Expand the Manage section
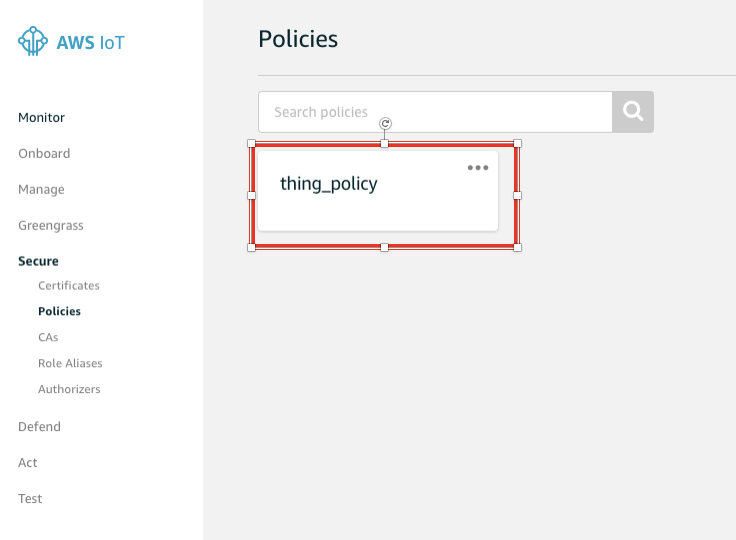The height and width of the screenshot is (540, 736). (x=41, y=189)
